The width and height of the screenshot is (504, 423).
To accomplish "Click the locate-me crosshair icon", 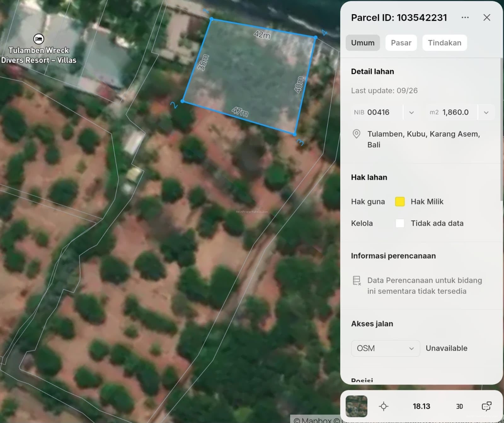I will tap(383, 406).
